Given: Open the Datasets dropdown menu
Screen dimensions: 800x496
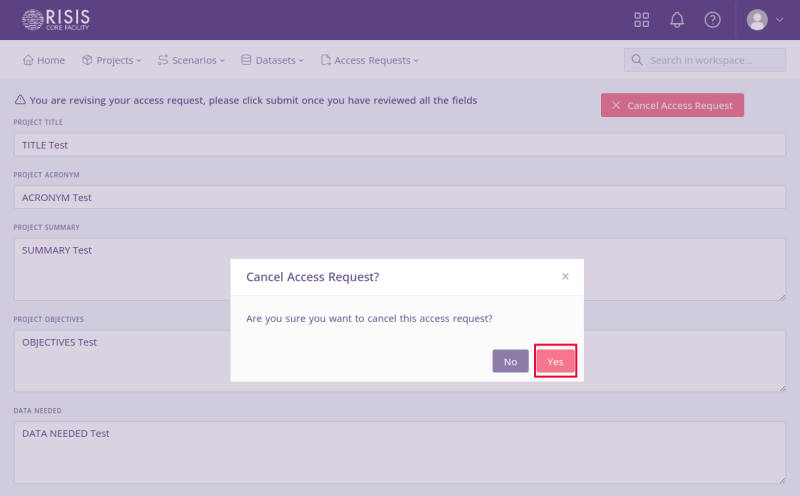Looking at the screenshot, I should click(273, 61).
